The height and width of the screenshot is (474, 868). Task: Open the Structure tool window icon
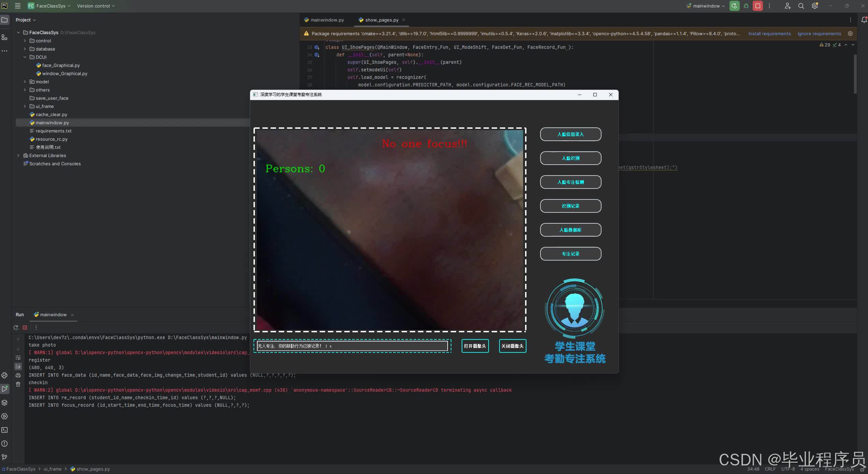click(x=4, y=37)
